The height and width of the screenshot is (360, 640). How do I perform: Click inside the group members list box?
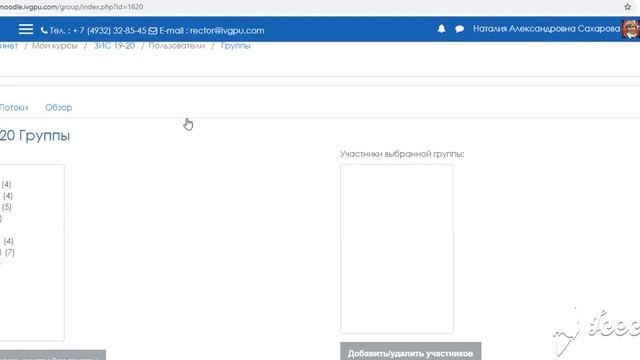397,249
